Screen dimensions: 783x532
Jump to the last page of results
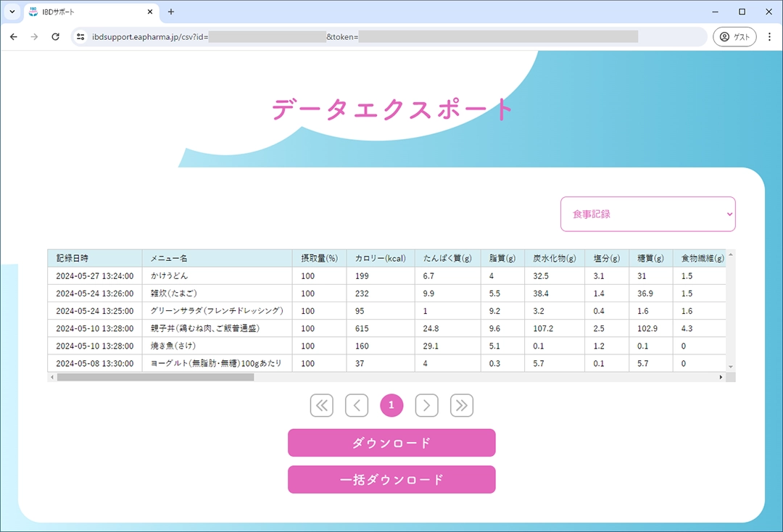(461, 405)
